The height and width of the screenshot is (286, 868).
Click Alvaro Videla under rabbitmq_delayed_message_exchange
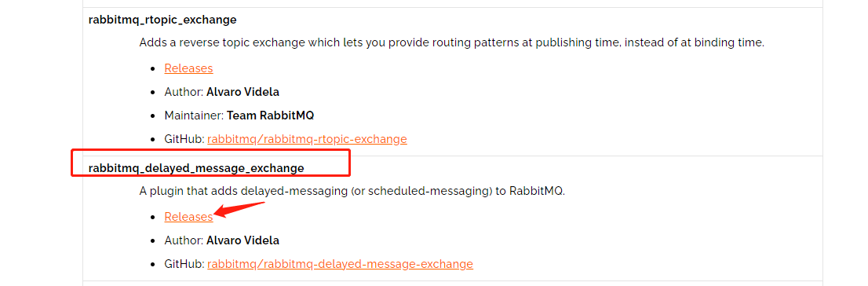click(243, 240)
